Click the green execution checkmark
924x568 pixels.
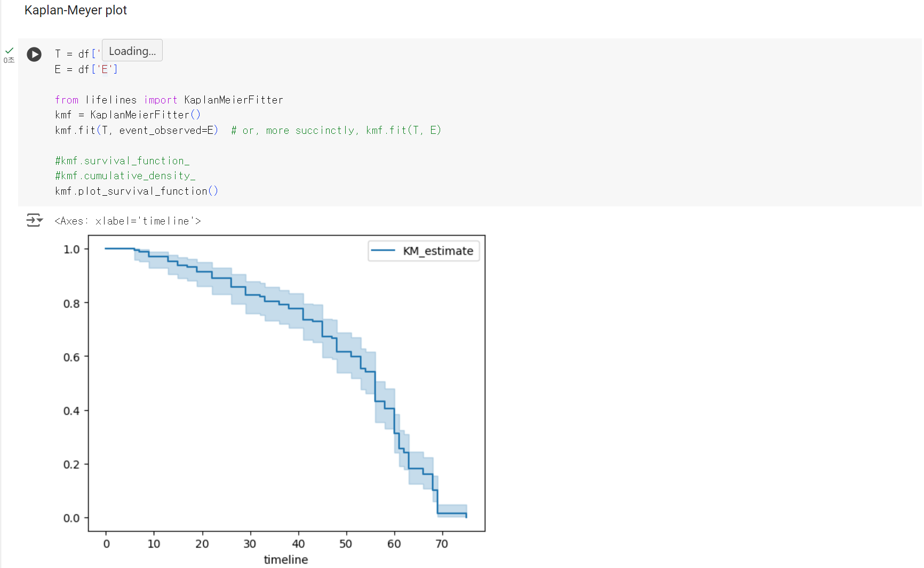9,51
